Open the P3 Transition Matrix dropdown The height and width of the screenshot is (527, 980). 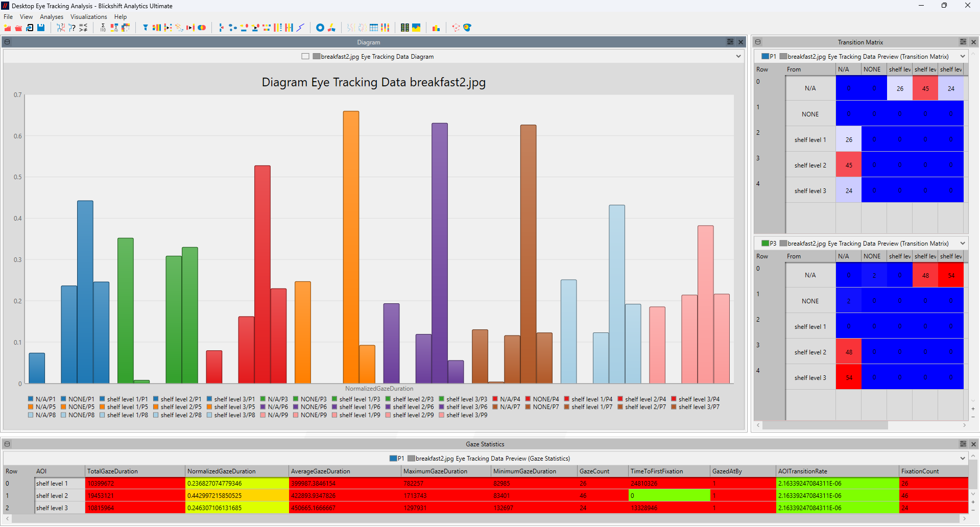click(963, 244)
